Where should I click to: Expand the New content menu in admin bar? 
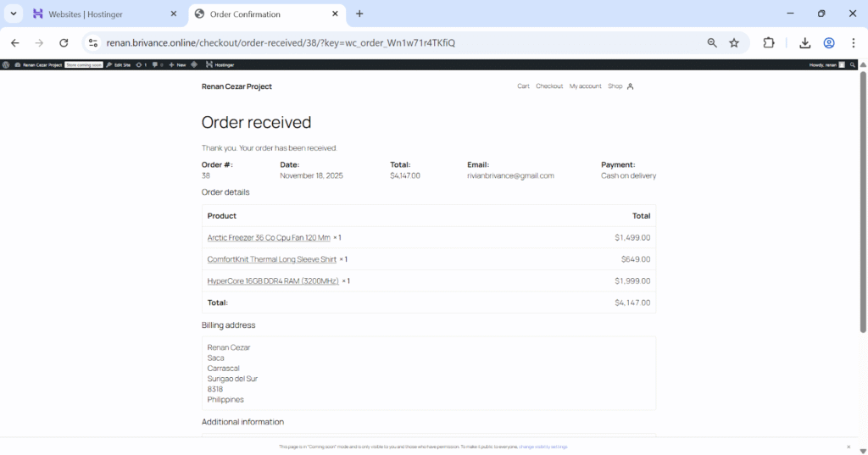coord(178,64)
